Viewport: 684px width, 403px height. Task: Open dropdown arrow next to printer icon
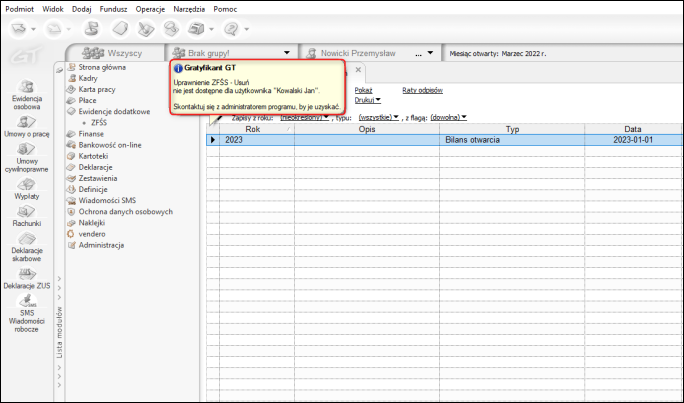(x=211, y=29)
